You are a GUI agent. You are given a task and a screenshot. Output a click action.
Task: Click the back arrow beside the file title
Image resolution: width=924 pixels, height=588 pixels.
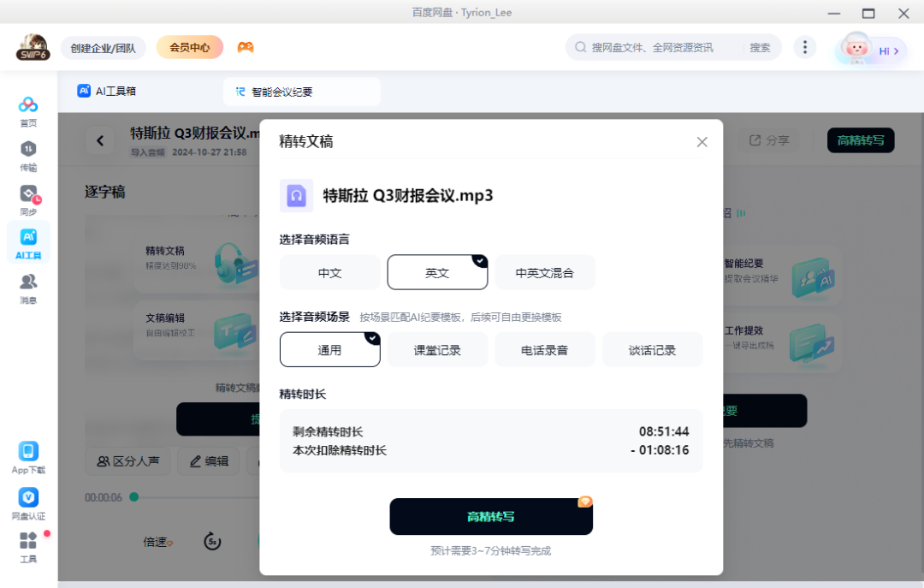click(x=100, y=140)
